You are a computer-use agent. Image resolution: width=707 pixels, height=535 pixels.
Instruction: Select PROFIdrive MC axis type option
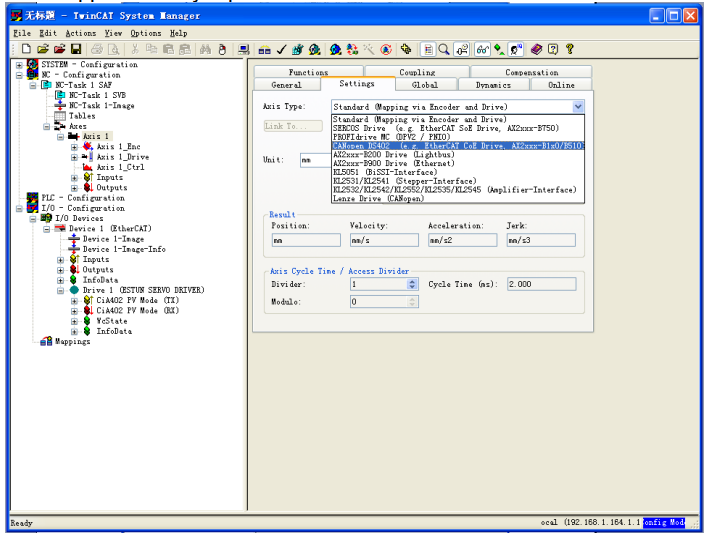[x=458, y=137]
